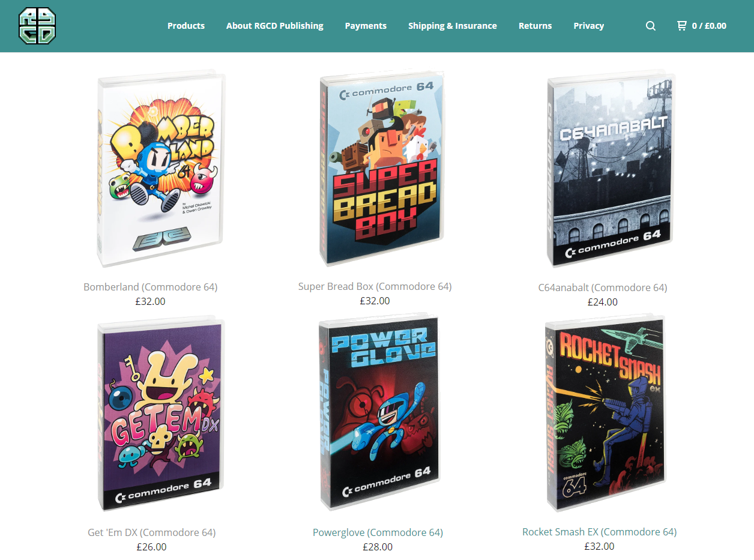Open Bomberland (Commodore 64) title link
Viewport: 754px width, 560px height.
click(x=151, y=287)
